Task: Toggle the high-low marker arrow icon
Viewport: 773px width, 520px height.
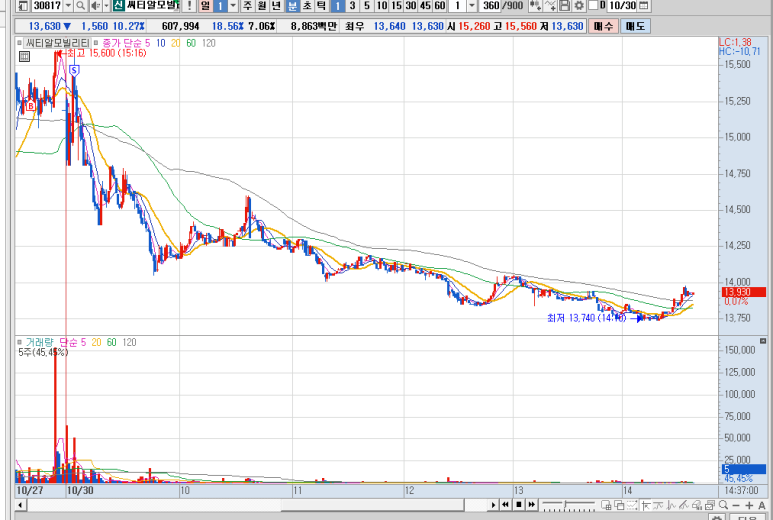Action: (646, 505)
